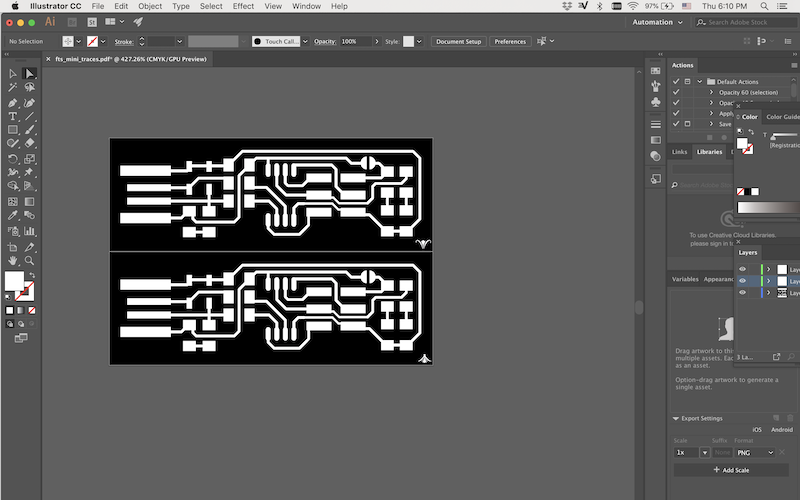
Task: Select the Line Segment tool
Action: pos(30,116)
